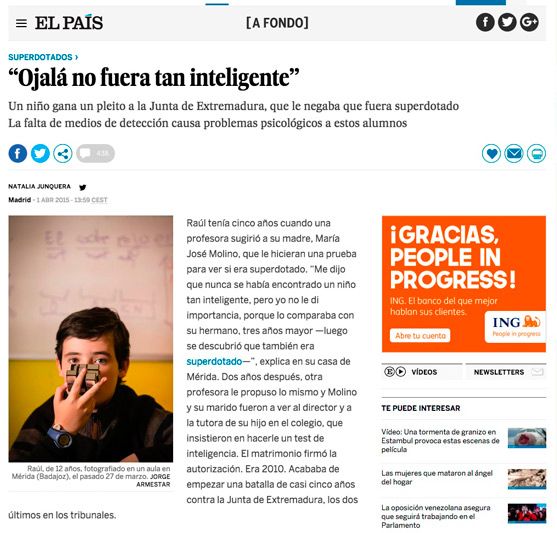Open 'Las mujeres que mataron al ángel del hogar'
557x533 pixels.
(x=437, y=478)
